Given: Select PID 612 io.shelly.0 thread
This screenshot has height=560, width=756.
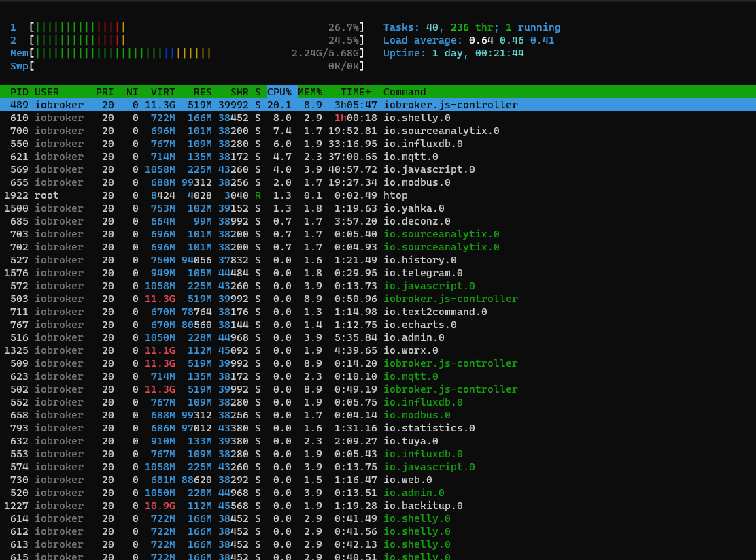Looking at the screenshot, I should coord(378,531).
